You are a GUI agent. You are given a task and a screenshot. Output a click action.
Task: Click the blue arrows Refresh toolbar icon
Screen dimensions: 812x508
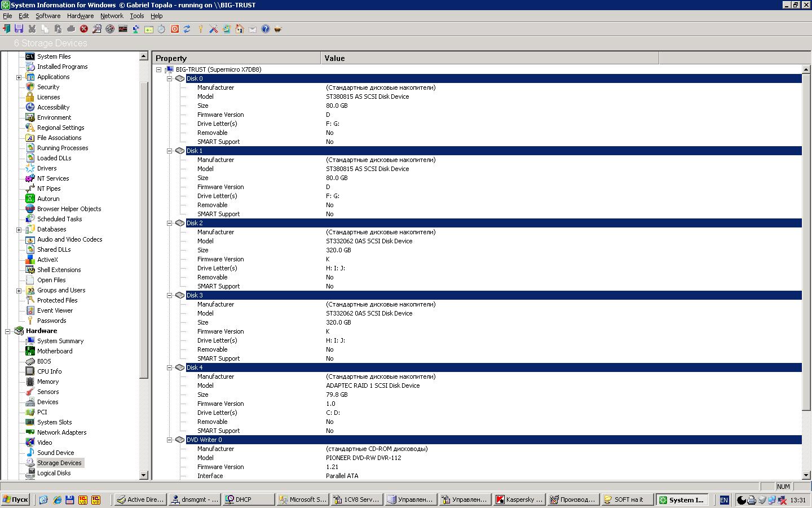click(x=187, y=29)
